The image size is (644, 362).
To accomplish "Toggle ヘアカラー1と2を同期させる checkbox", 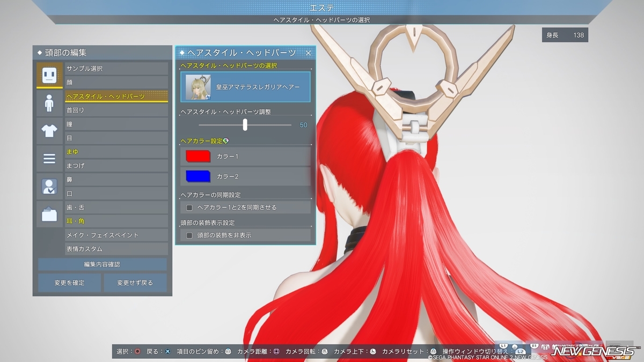I will click(x=189, y=207).
